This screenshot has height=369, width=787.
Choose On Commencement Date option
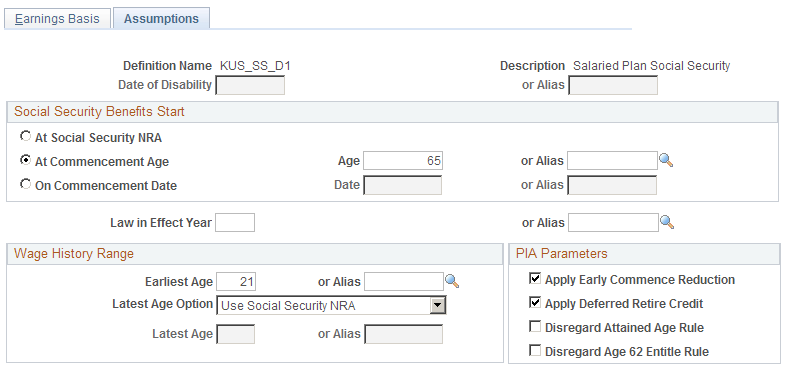click(25, 185)
